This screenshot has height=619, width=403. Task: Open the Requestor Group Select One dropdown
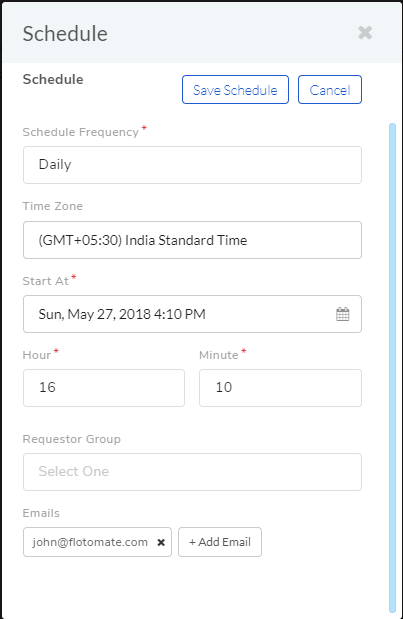click(192, 472)
